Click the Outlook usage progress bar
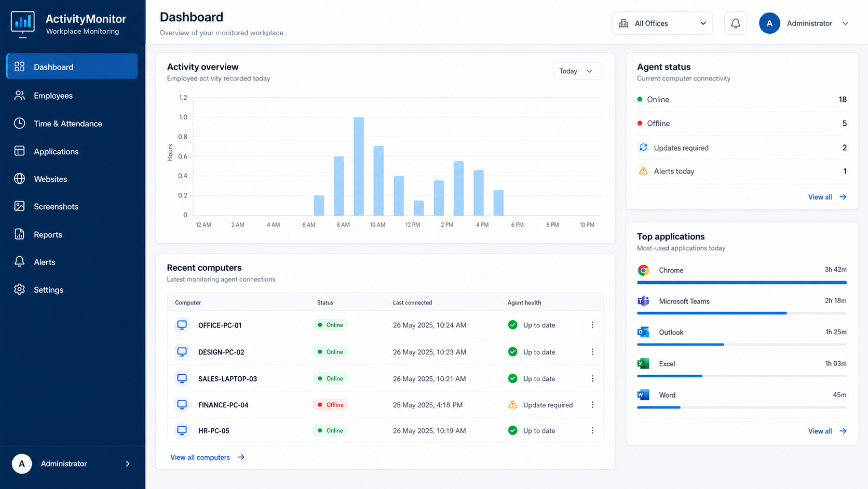Screen dimensions: 868x489 tap(742, 345)
